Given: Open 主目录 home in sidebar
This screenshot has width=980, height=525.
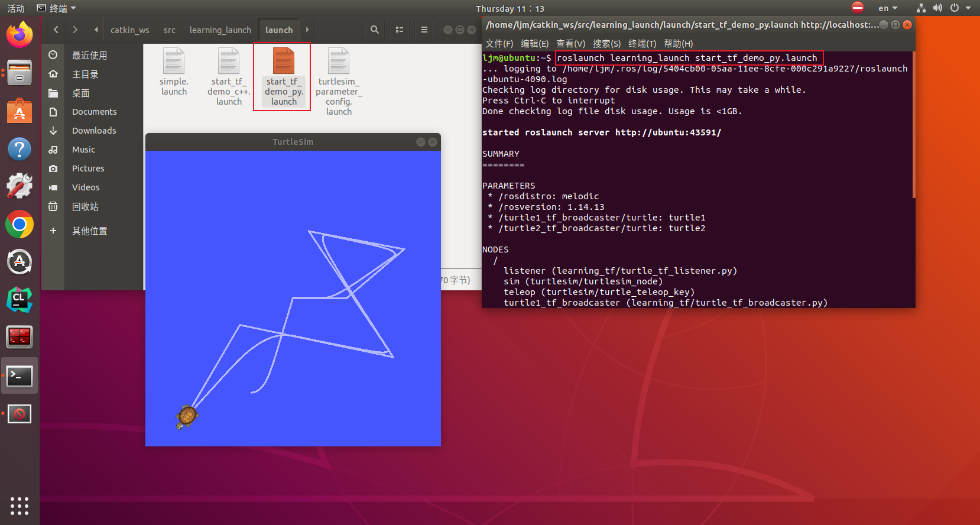Looking at the screenshot, I should (x=85, y=74).
